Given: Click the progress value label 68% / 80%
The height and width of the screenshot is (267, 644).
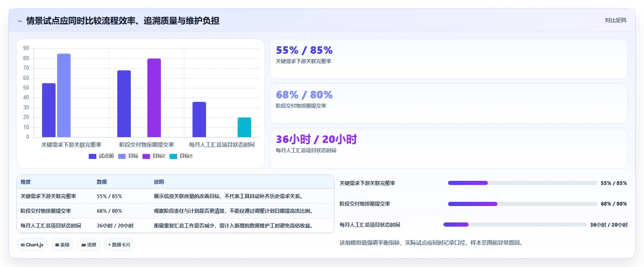Looking at the screenshot, I should click(614, 204).
